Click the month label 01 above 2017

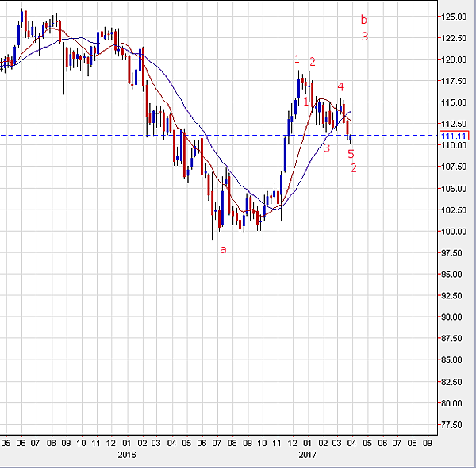point(308,443)
